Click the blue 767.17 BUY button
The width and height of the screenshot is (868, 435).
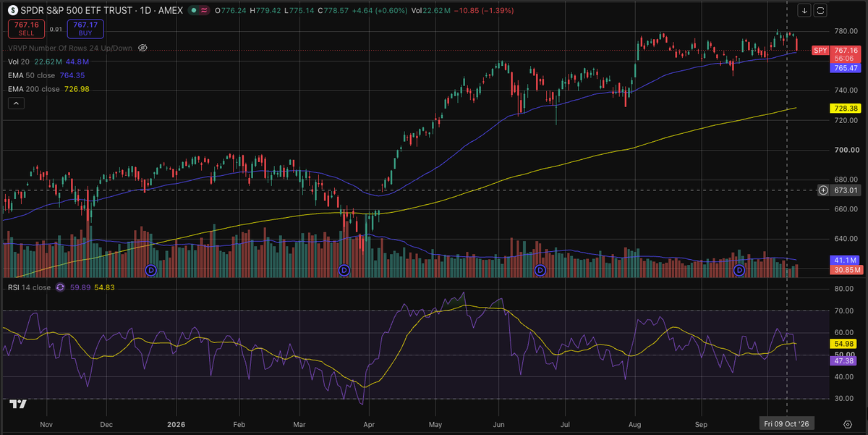pos(87,29)
